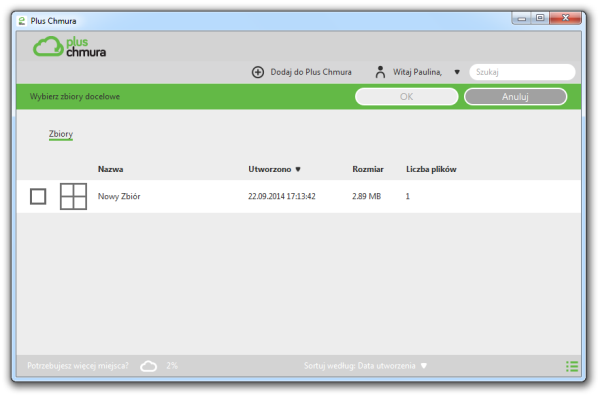Tick the checkbox for Nowy Zbiór
This screenshot has width=598, height=395.
38,196
